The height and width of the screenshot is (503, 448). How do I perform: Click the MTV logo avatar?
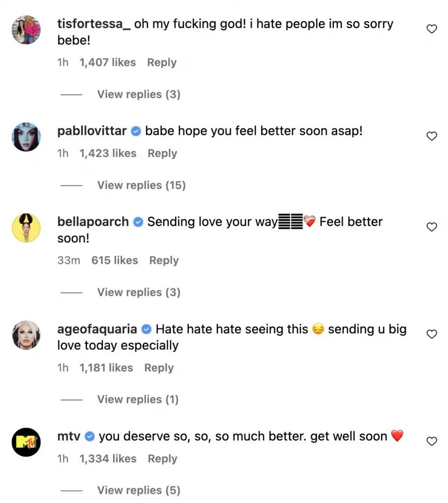coord(26,442)
